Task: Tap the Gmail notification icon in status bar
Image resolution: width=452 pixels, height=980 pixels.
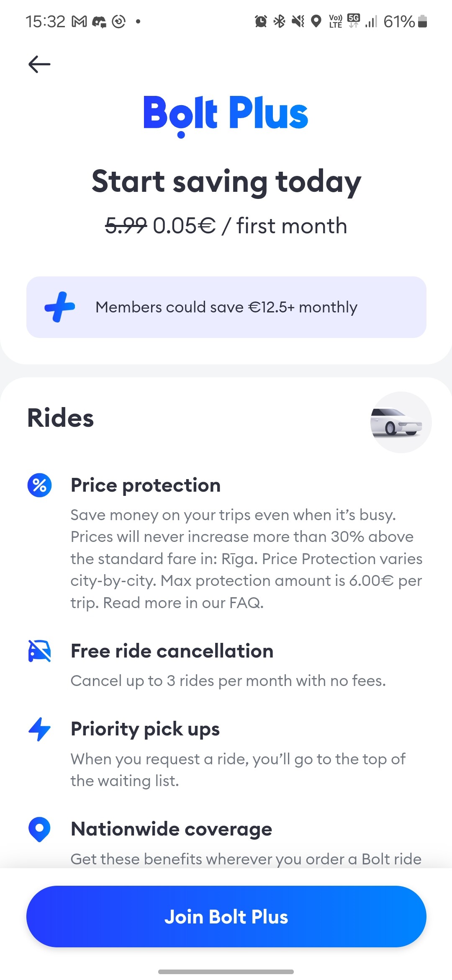Action: point(79,21)
